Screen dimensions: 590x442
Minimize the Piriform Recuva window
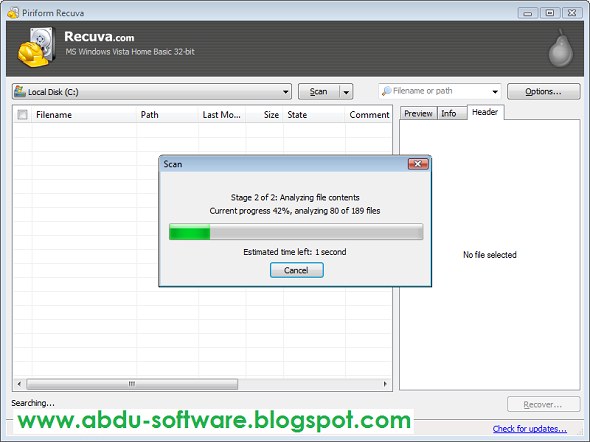point(528,13)
